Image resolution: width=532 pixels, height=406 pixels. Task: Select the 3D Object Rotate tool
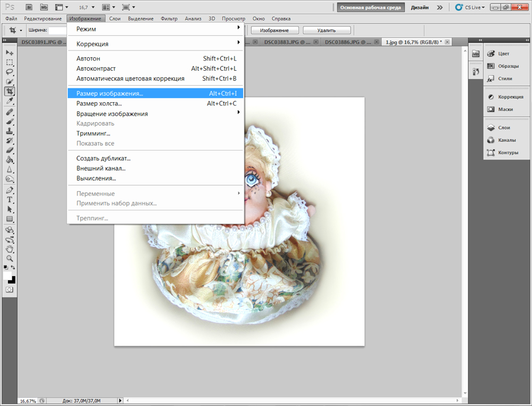[10, 230]
